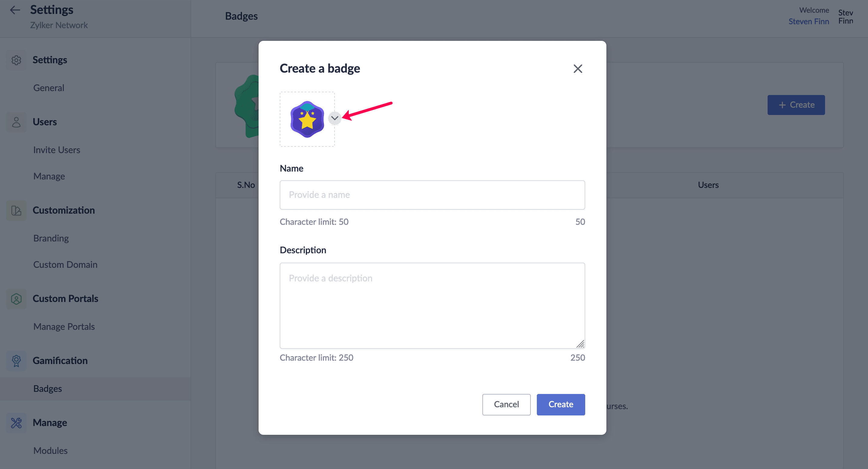Click the Settings gear icon in sidebar
868x469 pixels.
tap(16, 60)
